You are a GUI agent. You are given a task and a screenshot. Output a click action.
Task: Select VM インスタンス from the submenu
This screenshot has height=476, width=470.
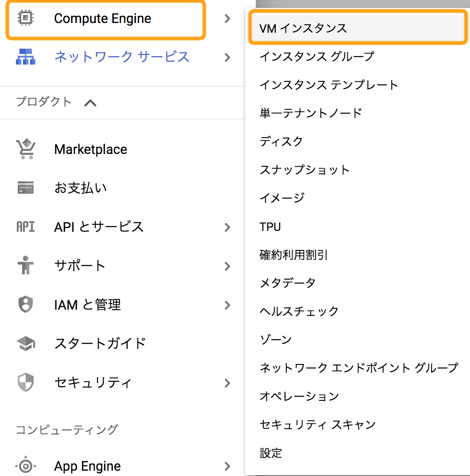(x=303, y=29)
